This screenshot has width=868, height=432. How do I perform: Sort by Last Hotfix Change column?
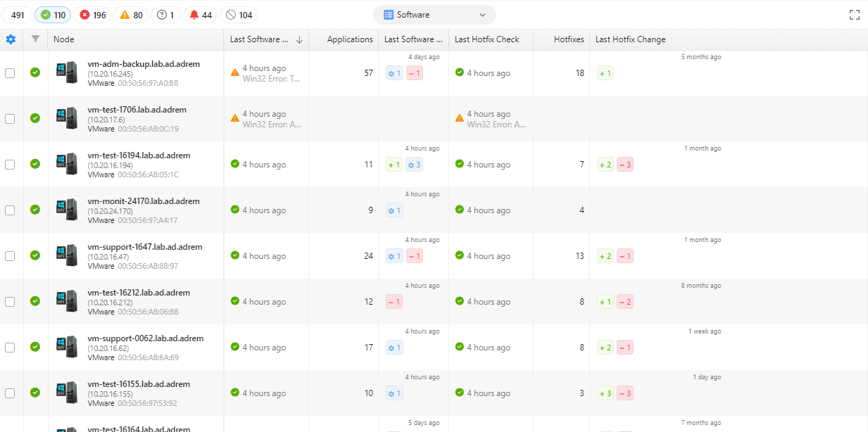[630, 39]
